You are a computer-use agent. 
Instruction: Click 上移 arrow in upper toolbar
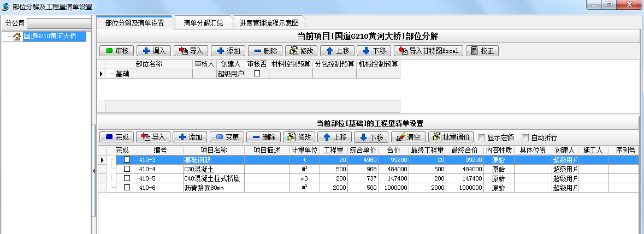[x=336, y=51]
